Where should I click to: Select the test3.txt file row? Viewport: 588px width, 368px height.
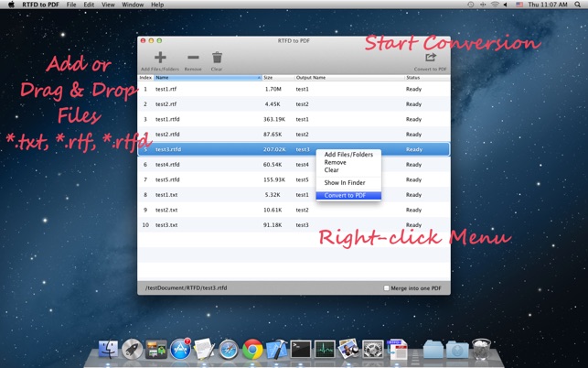point(294,225)
